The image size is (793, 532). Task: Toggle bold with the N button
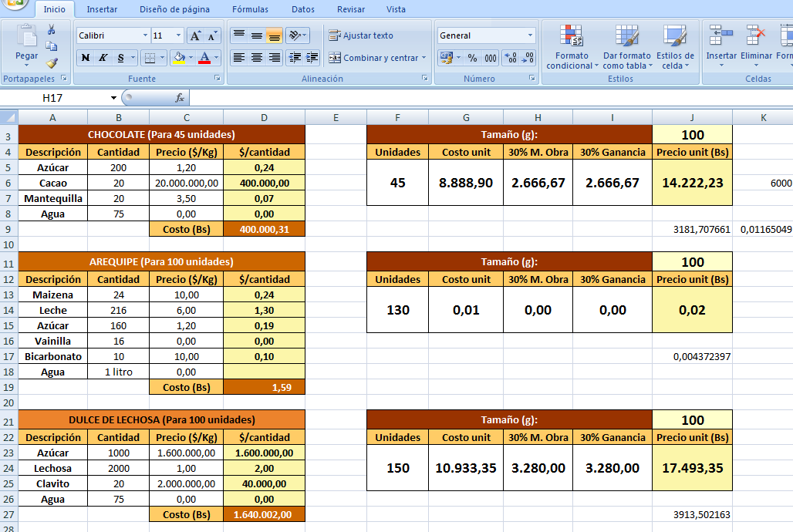[x=86, y=58]
